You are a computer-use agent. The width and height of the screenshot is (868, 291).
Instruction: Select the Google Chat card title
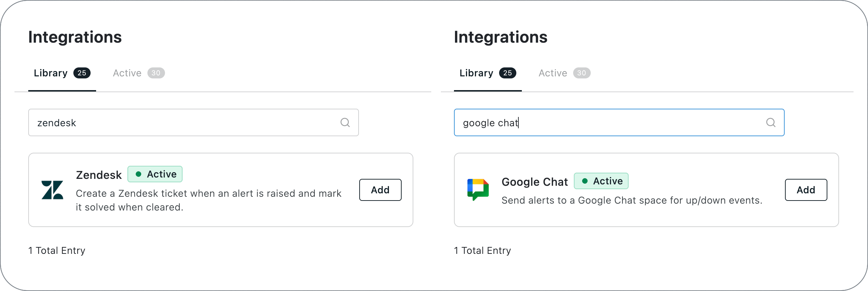(535, 182)
